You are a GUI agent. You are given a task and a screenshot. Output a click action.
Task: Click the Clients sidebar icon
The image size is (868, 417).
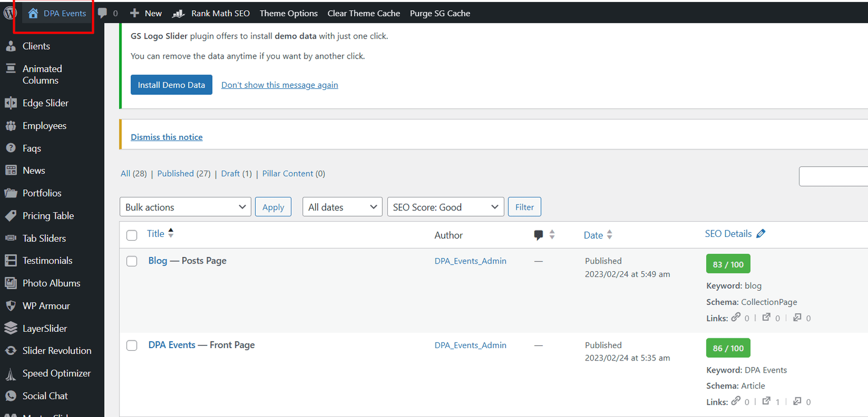[x=11, y=46]
